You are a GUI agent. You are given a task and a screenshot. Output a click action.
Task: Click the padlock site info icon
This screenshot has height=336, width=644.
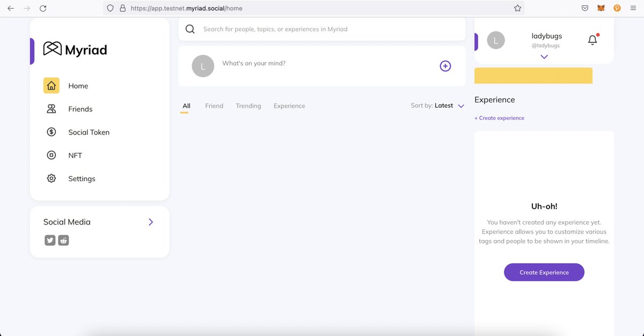tap(123, 9)
